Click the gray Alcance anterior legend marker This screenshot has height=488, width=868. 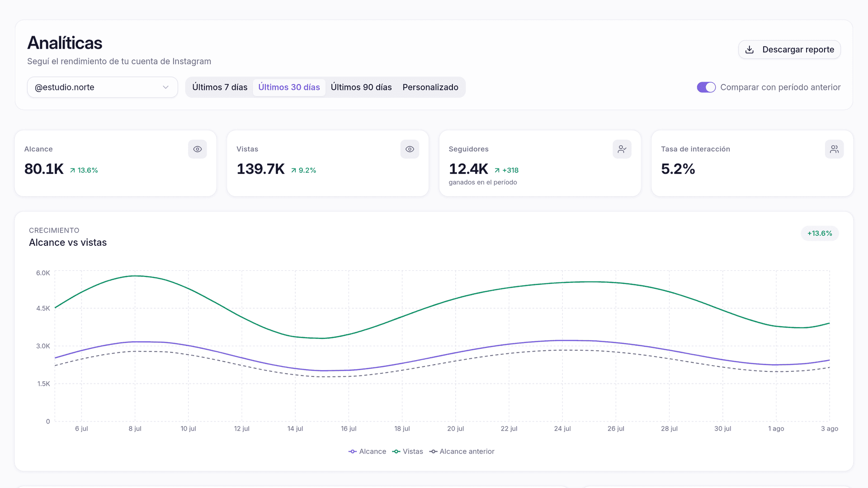433,451
